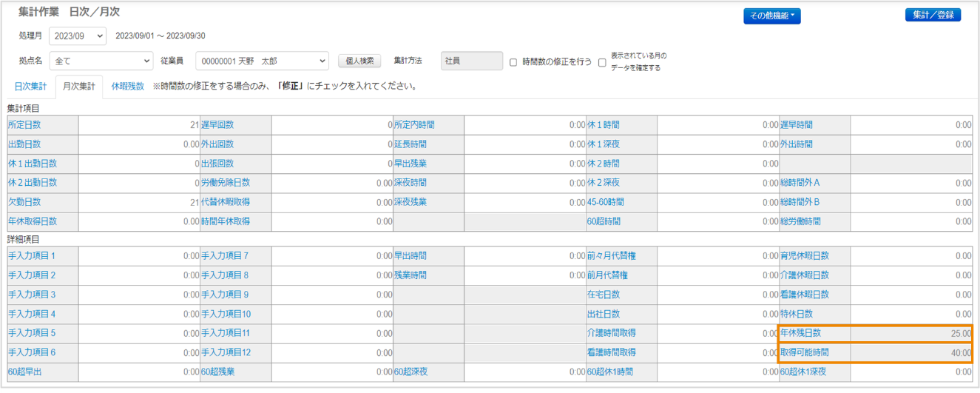Click the 深夜残業 item link
Screen dimensions: 980x393
click(410, 202)
